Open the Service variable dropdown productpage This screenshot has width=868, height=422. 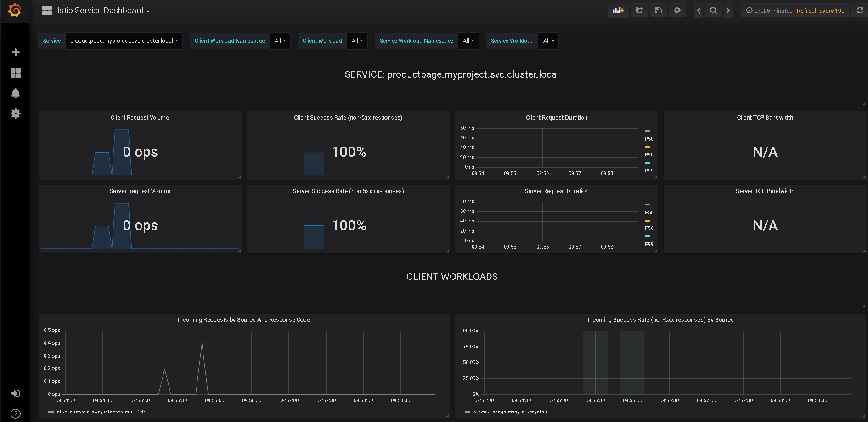point(124,41)
